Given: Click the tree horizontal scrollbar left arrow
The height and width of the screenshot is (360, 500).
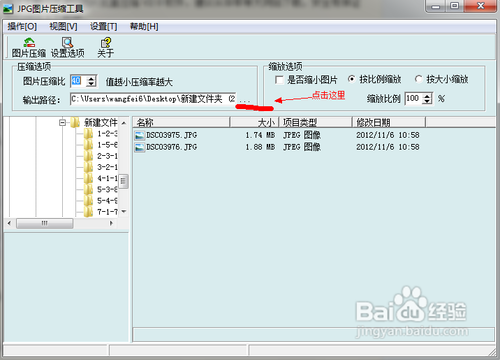Looking at the screenshot, I should pyautogui.click(x=9, y=223).
